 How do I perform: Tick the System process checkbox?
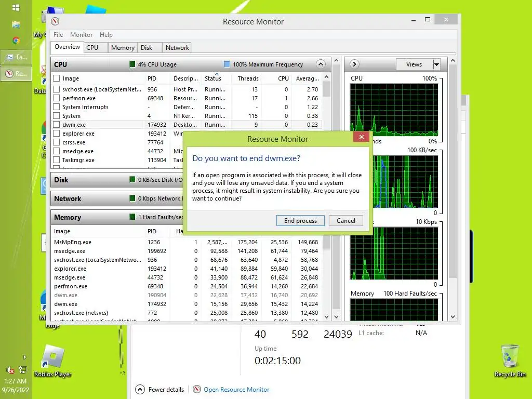57,116
